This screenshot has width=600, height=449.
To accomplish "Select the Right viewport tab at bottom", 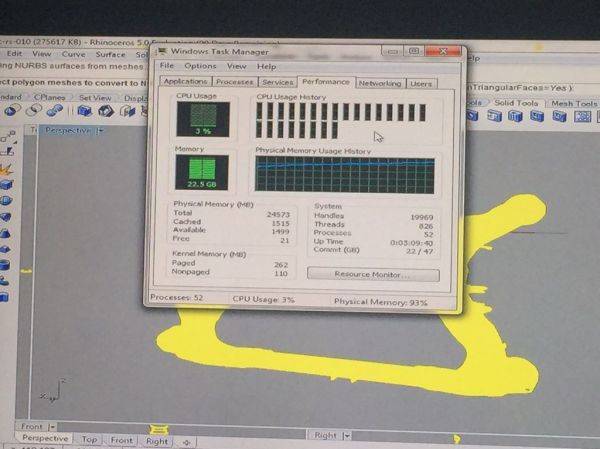I will [157, 441].
